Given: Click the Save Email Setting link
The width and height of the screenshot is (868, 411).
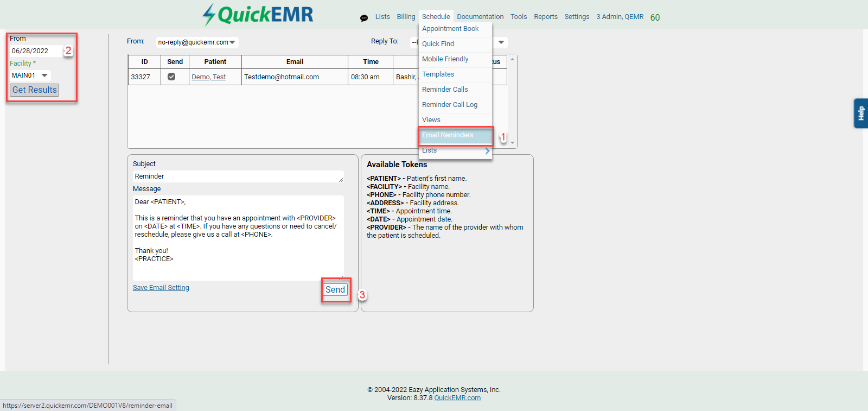Looking at the screenshot, I should [x=161, y=288].
